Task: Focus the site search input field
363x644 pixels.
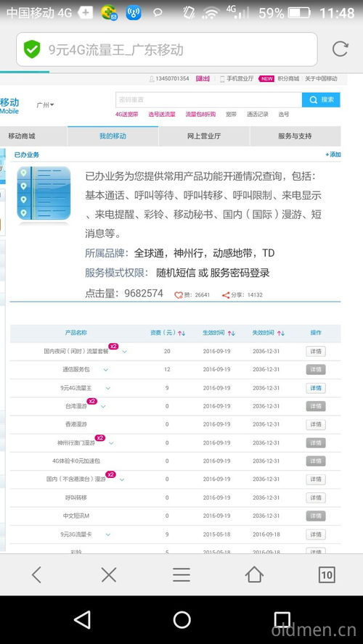Action: 209,100
